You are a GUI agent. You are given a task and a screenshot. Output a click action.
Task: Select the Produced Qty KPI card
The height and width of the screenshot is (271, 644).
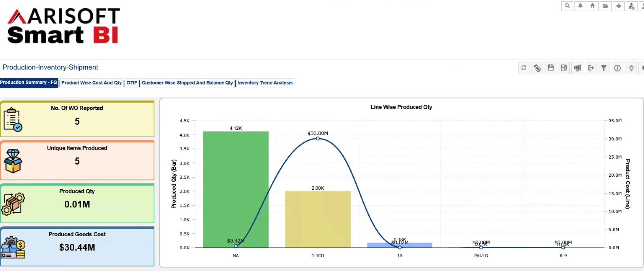[77, 203]
